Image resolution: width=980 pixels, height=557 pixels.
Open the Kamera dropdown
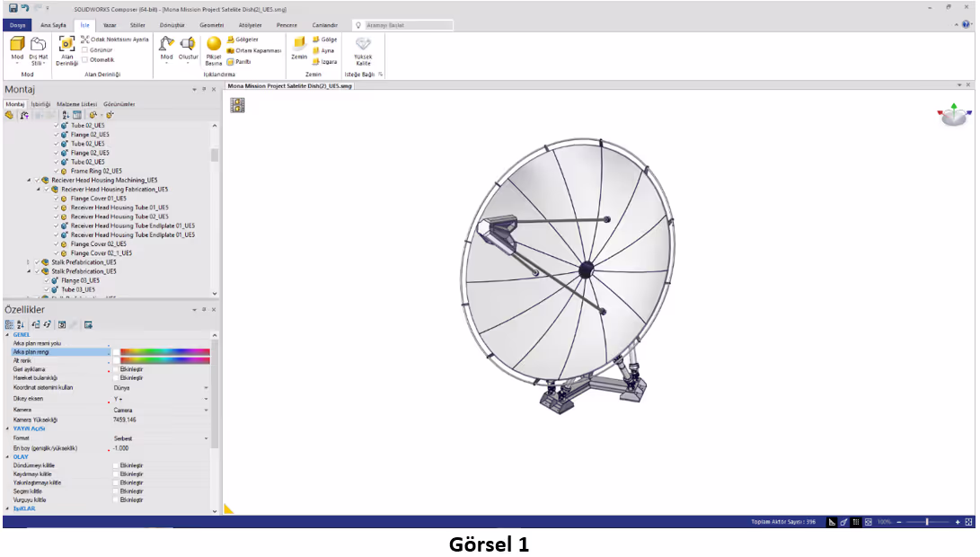click(207, 410)
